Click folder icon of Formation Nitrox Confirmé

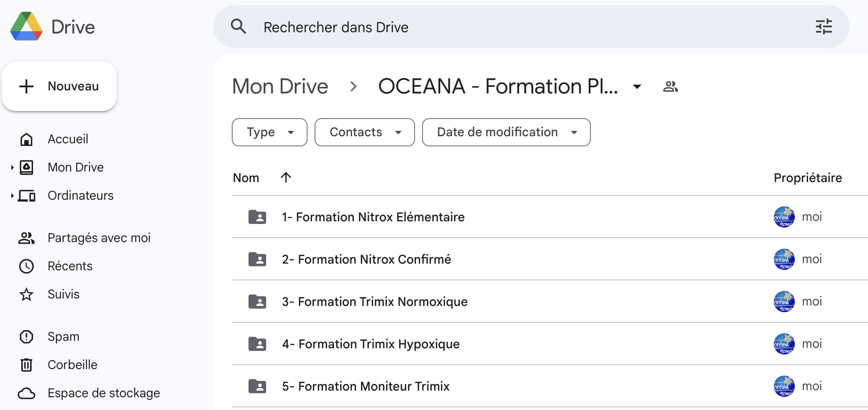pos(257,259)
